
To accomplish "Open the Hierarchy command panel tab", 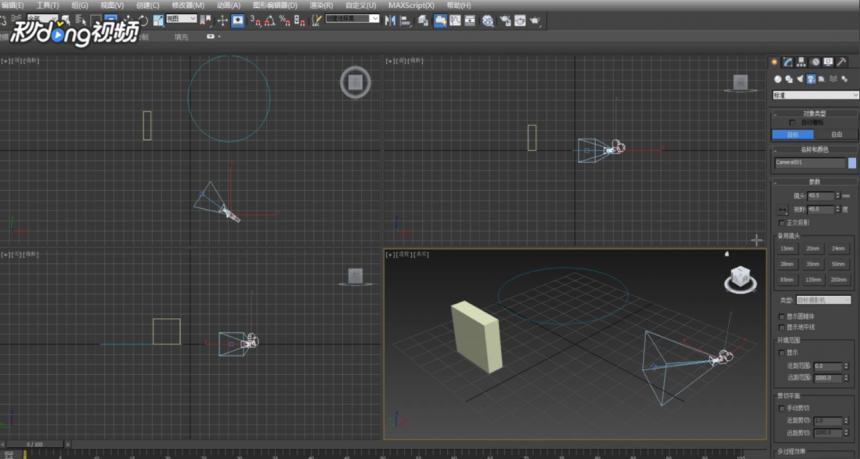I will 801,62.
